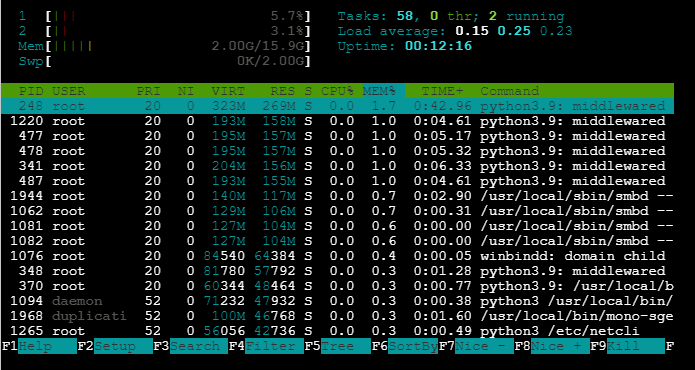
Task: Sort by the Command column header
Action: click(510, 91)
